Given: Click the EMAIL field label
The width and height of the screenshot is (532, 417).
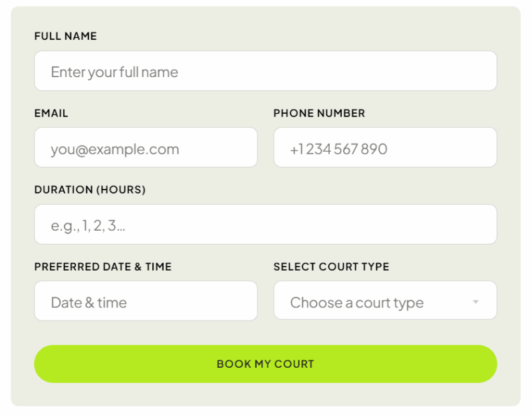Looking at the screenshot, I should point(51,113).
